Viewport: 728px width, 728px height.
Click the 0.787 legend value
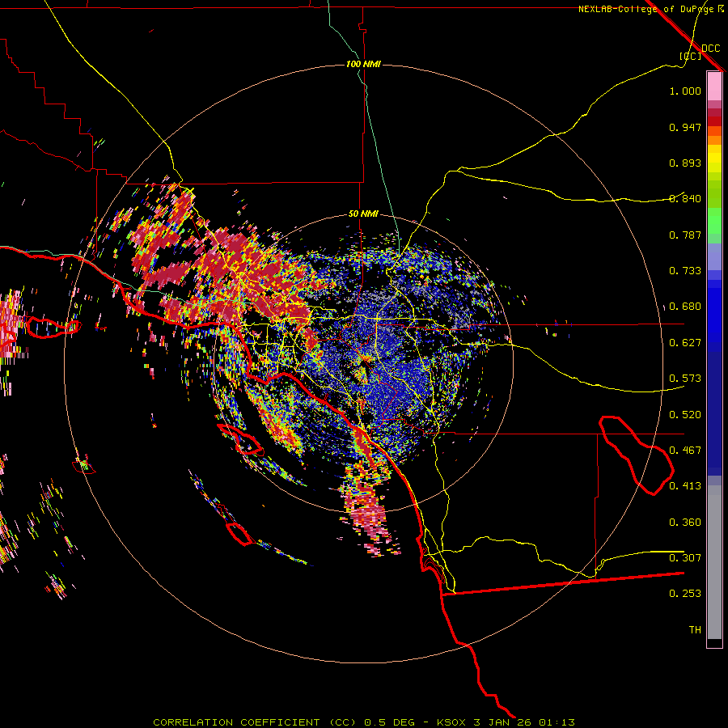coord(685,235)
